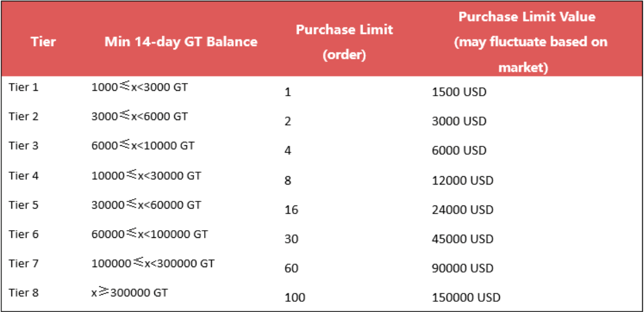Click the 45000 USD limit value
Image resolution: width=644 pixels, height=312 pixels.
point(463,240)
